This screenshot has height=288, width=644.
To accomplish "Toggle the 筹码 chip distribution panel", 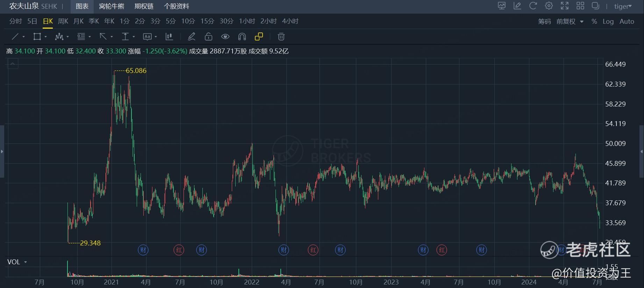I will tap(544, 21).
